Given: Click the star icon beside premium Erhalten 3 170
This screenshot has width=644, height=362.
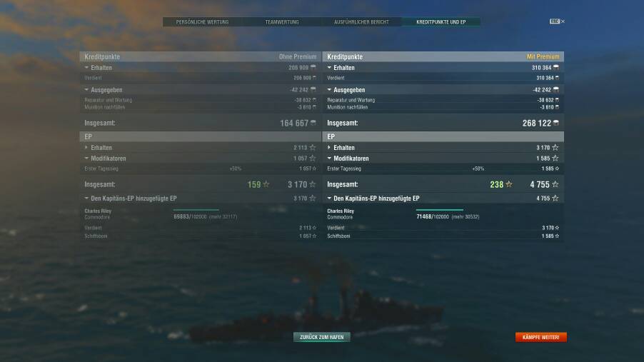Looking at the screenshot, I should coord(555,148).
